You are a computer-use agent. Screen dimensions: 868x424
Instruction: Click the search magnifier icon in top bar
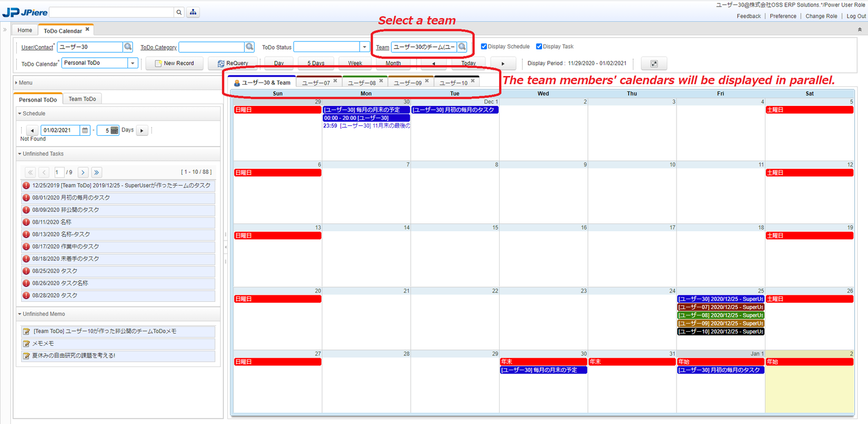pos(179,12)
